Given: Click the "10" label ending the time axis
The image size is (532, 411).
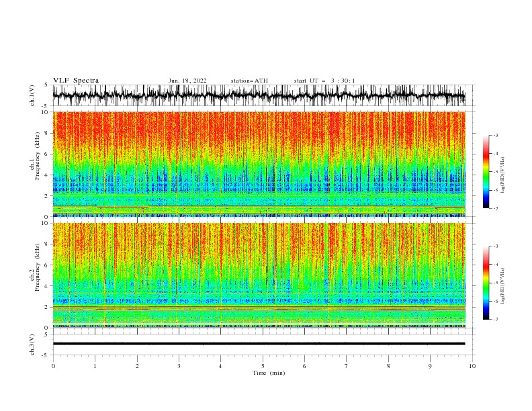Looking at the screenshot, I should pos(472,366).
